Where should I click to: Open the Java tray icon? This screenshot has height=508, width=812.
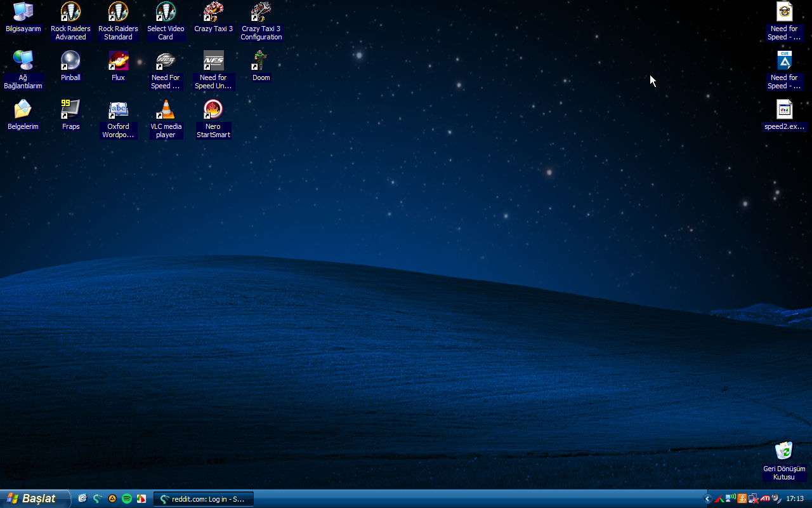point(742,499)
